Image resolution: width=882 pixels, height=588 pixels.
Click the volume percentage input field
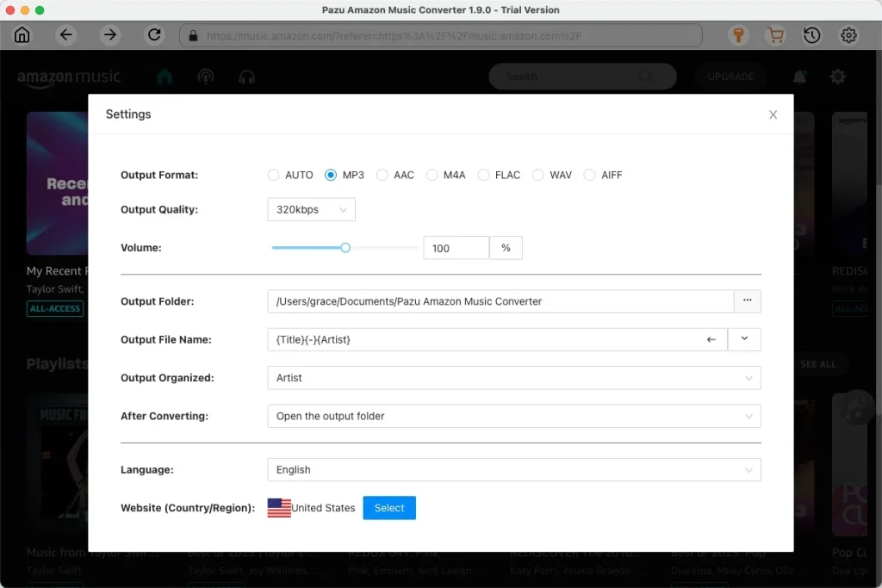click(456, 247)
